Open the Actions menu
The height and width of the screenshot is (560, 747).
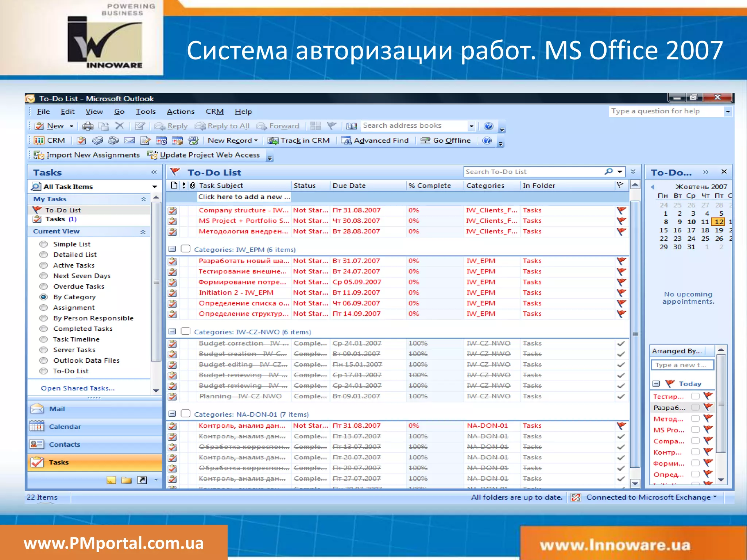pyautogui.click(x=181, y=112)
